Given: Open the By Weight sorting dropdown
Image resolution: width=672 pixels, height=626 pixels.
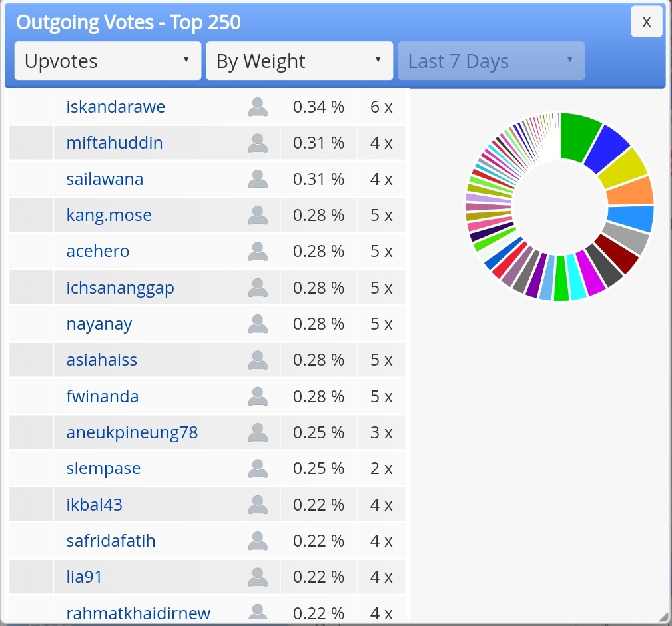Looking at the screenshot, I should 300,61.
